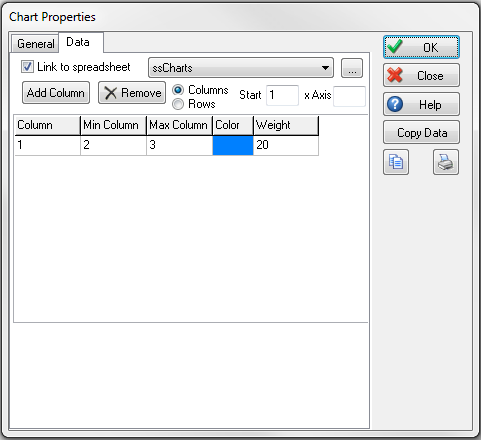The height and width of the screenshot is (440, 481).
Task: Click the red X Close button
Action: [x=421, y=76]
